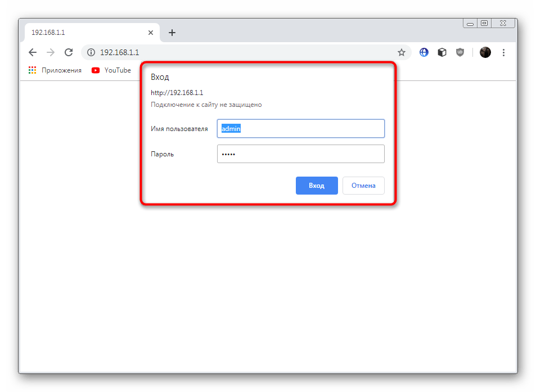Open the blue globe extension icon
The width and height of the screenshot is (536, 392).
pos(424,52)
